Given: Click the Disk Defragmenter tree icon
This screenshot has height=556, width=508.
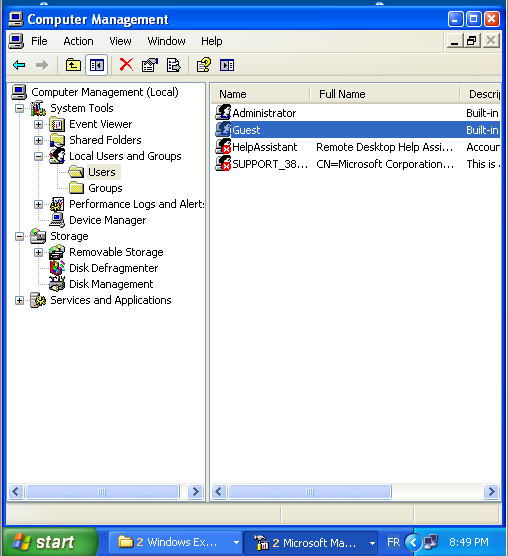Looking at the screenshot, I should tap(57, 268).
